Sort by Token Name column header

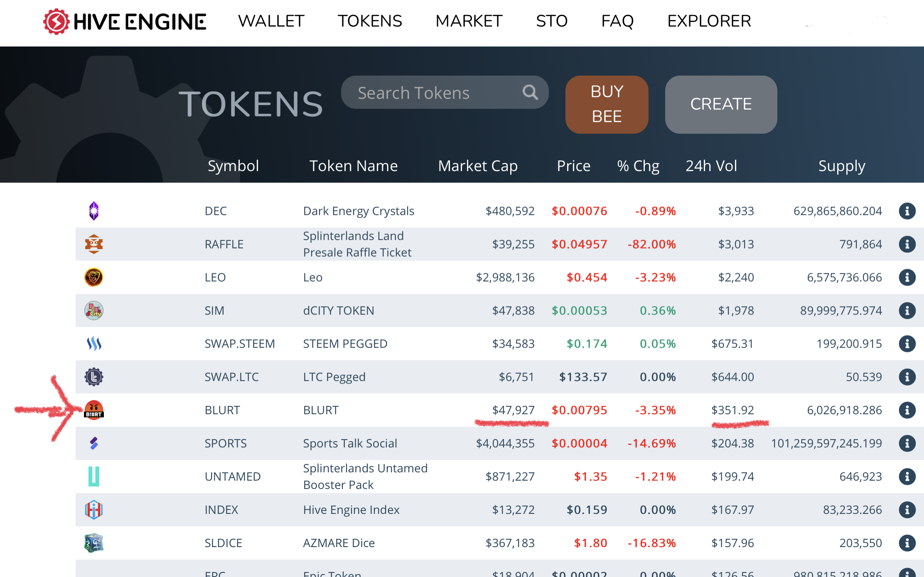coord(354,166)
